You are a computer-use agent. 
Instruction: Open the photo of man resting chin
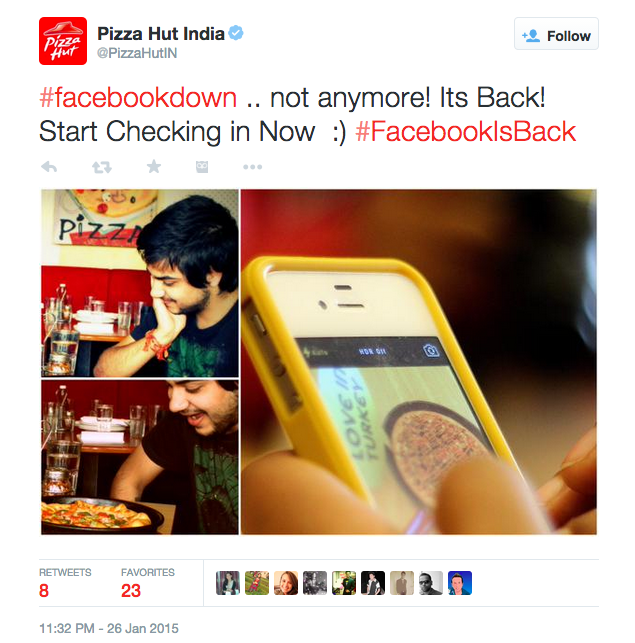(140, 283)
